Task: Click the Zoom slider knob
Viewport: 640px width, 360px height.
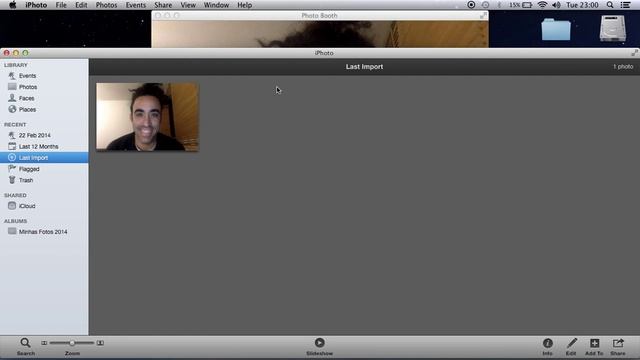Action: point(72,343)
